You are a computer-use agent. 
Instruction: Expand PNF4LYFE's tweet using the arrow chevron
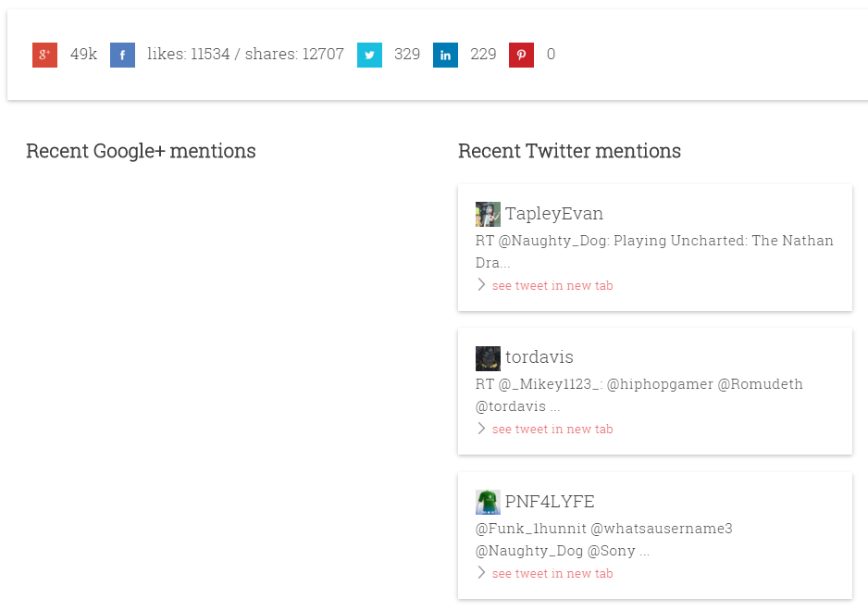point(481,573)
